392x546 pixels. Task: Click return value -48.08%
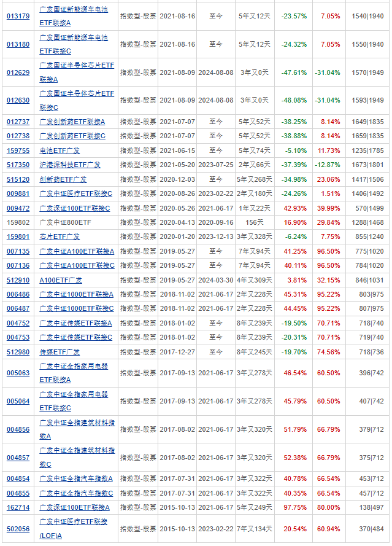coord(294,100)
